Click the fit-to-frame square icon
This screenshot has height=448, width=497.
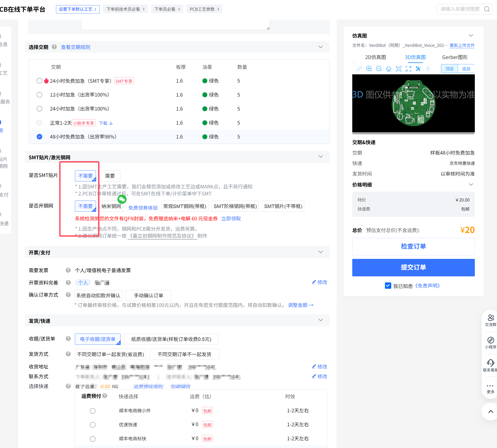click(398, 69)
